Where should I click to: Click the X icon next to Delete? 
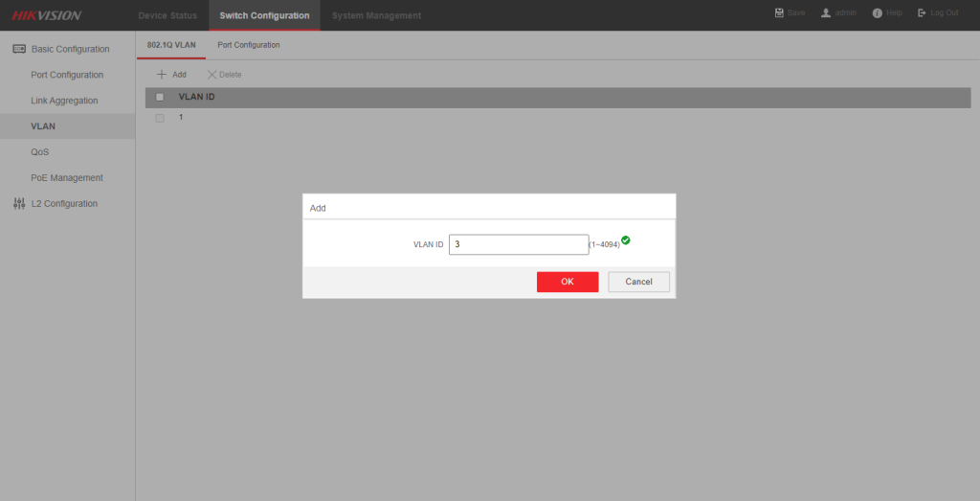tap(212, 75)
